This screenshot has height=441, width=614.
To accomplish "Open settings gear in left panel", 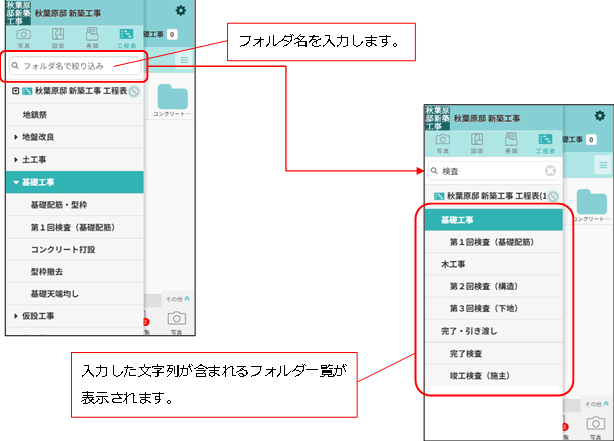I will [180, 10].
